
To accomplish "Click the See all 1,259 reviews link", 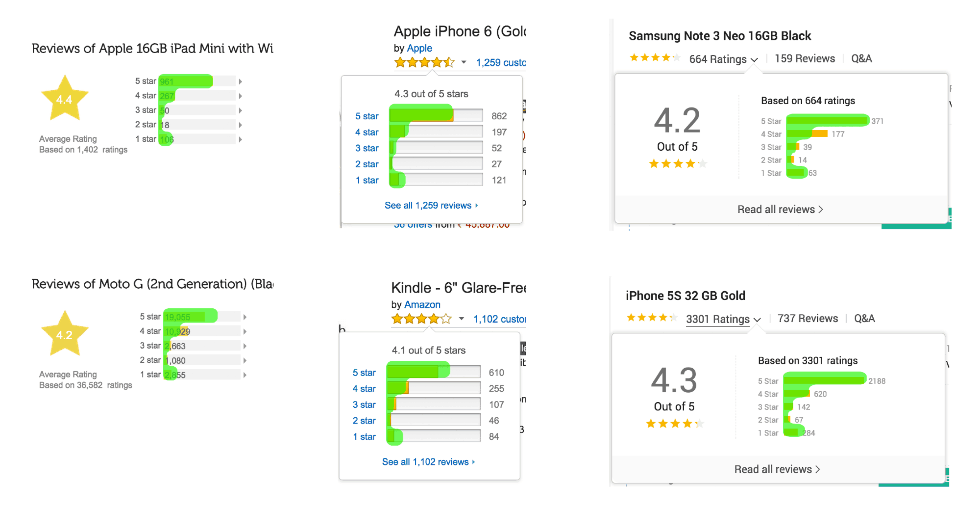I will pos(430,205).
